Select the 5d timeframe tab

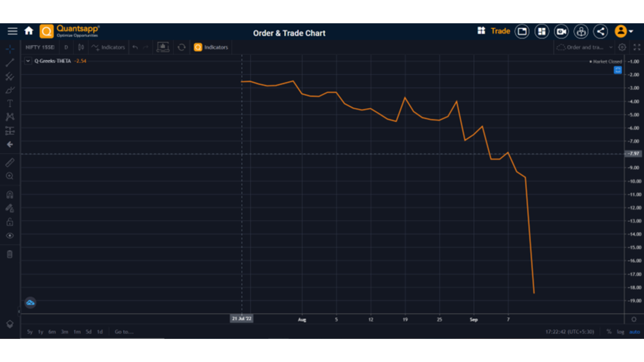tap(89, 332)
